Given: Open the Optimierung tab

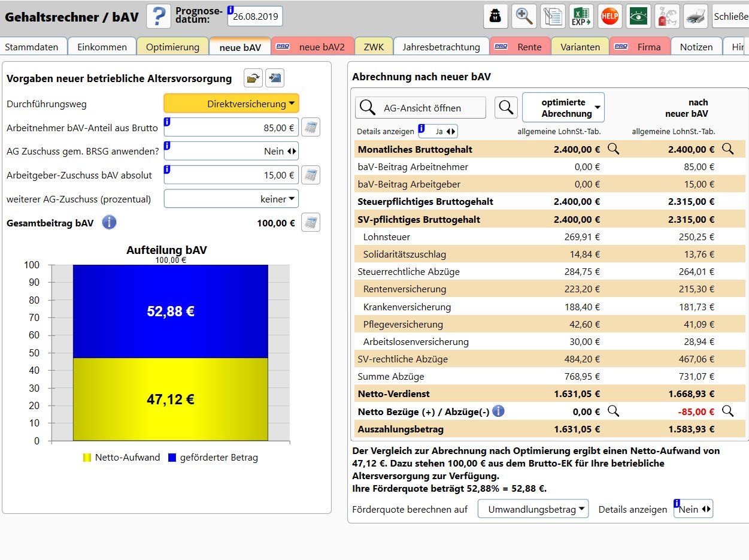Looking at the screenshot, I should [172, 47].
